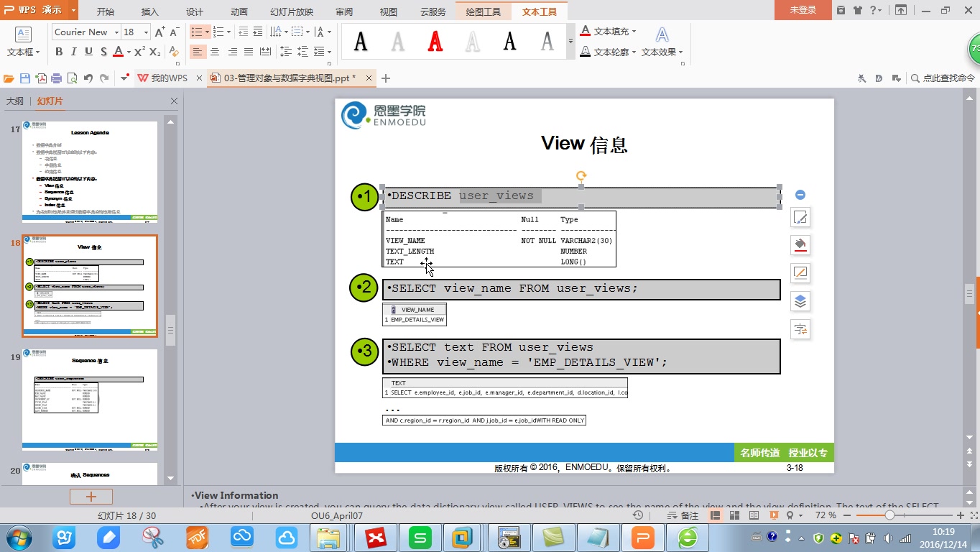Toggle italic text style

(x=74, y=52)
